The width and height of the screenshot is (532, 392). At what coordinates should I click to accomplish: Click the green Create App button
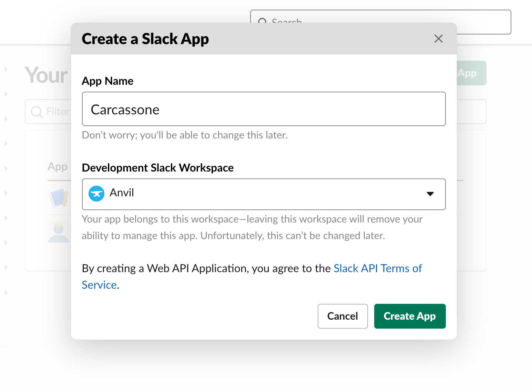410,316
